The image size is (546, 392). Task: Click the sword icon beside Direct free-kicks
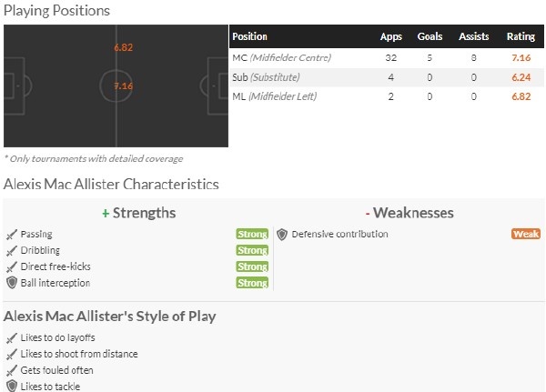click(12, 267)
